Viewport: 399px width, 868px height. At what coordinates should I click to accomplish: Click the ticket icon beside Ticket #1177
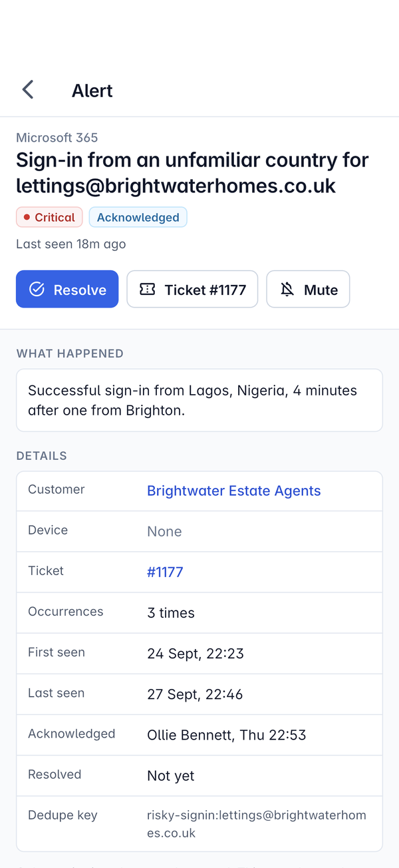coord(147,289)
